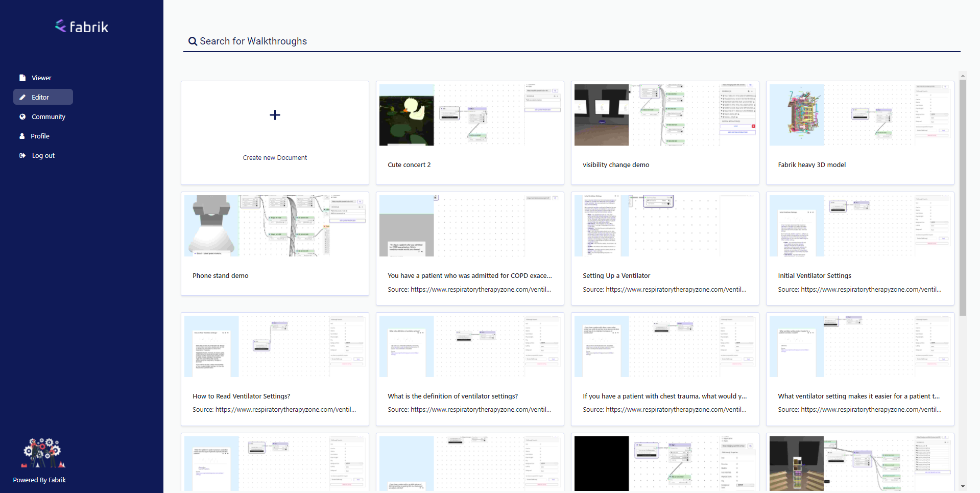Open the black-preview card thumbnail in bottom row
This screenshot has width=980, height=493.
[665, 464]
